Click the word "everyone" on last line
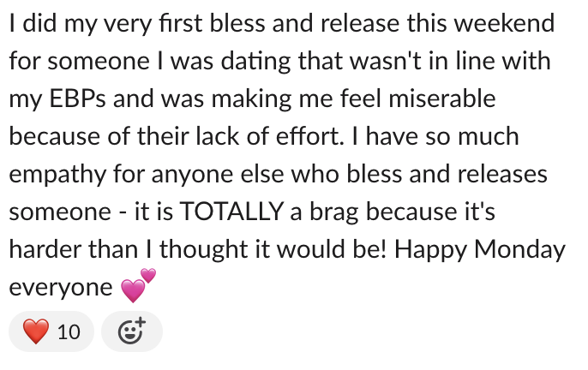 (61, 287)
